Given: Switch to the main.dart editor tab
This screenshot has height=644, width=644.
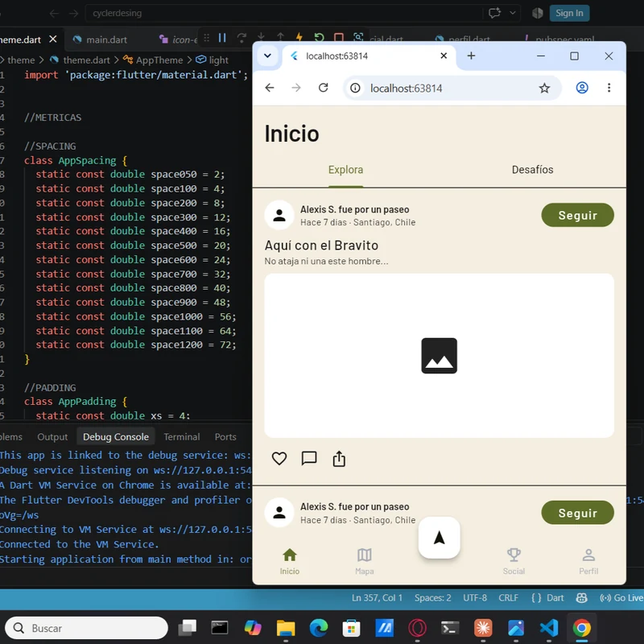Looking at the screenshot, I should (100, 39).
